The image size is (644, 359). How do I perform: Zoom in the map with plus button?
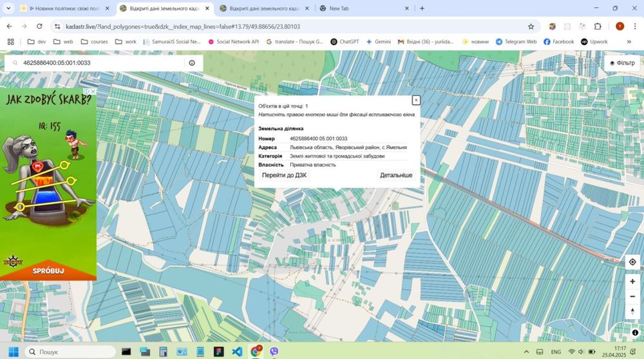coord(632,282)
